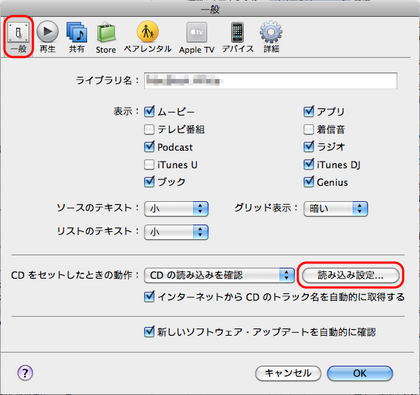Toggle automatic software update check checkbox
The image size is (420, 395).
tap(149, 332)
